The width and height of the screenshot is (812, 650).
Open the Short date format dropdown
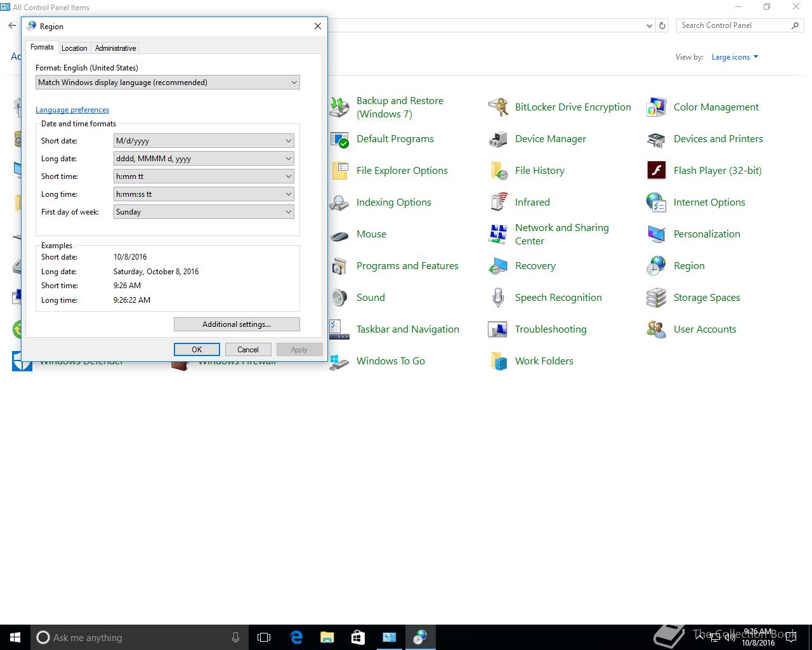(204, 141)
